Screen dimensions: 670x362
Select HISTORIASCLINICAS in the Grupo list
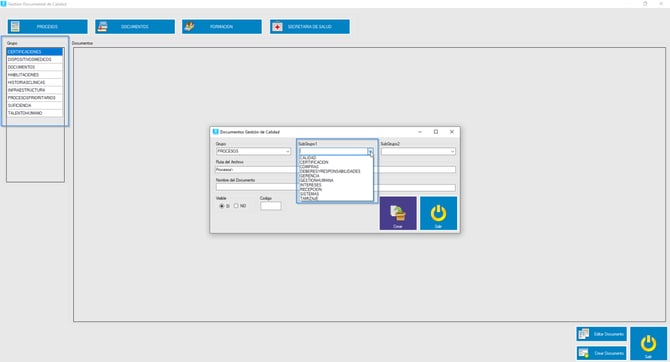click(35, 82)
